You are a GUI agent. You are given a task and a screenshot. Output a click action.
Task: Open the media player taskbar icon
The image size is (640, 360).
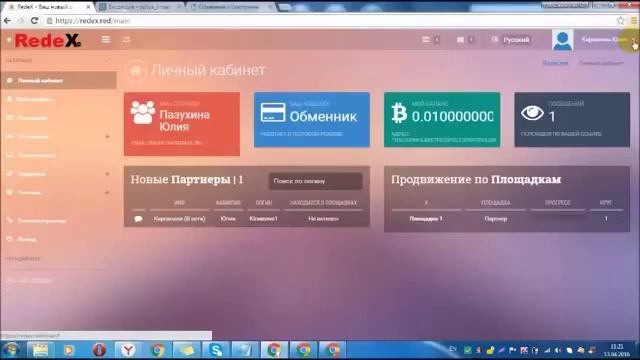[69, 350]
